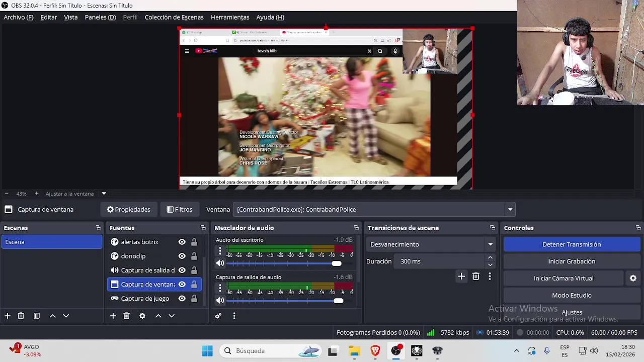Open Colección de Escenas menu

[x=174, y=17]
